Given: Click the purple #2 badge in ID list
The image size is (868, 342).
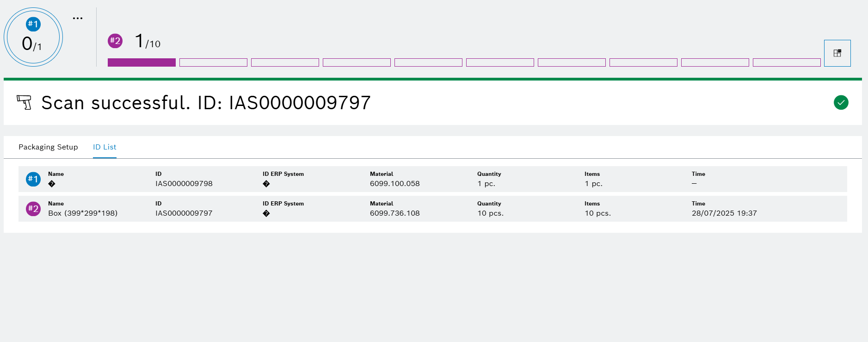Looking at the screenshot, I should coord(33,209).
